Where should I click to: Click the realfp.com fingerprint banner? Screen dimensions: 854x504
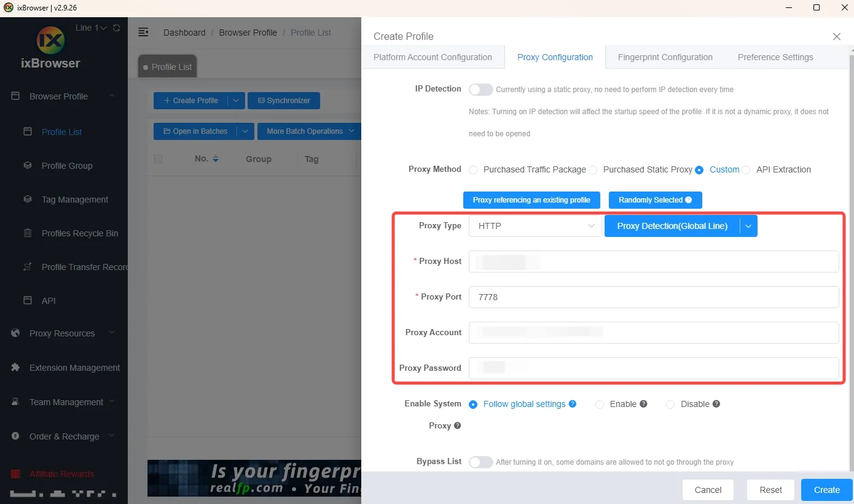254,478
